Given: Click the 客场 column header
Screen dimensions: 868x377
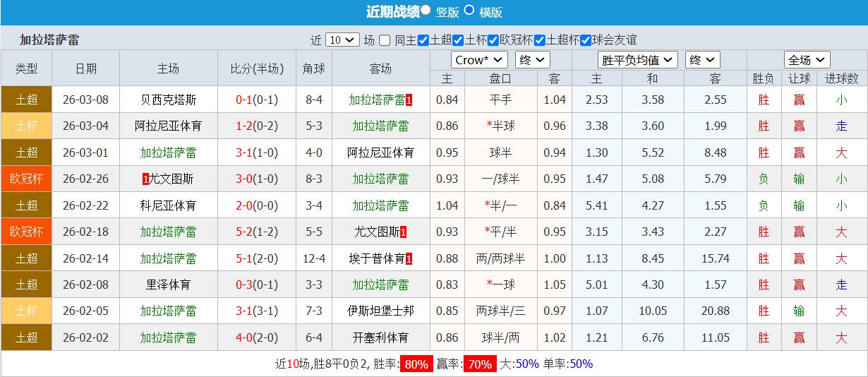Looking at the screenshot, I should point(381,68).
